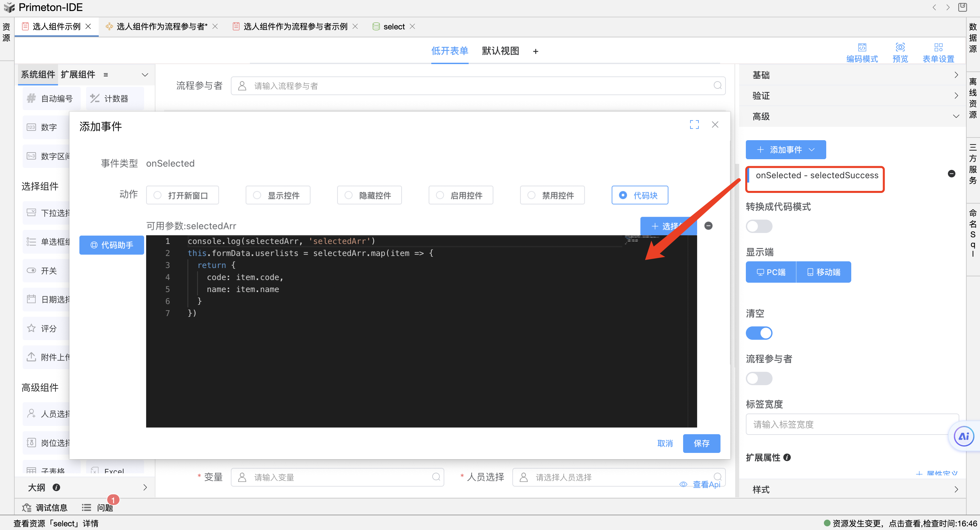The height and width of the screenshot is (530, 980).
Task: Click the 代码助手 button
Action: tap(111, 245)
